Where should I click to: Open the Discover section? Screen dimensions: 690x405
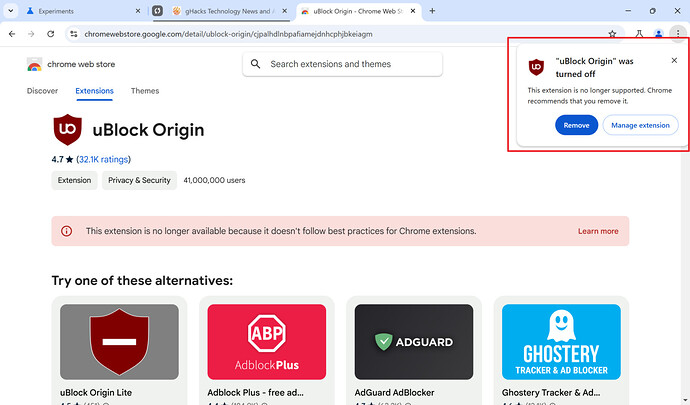(x=42, y=91)
